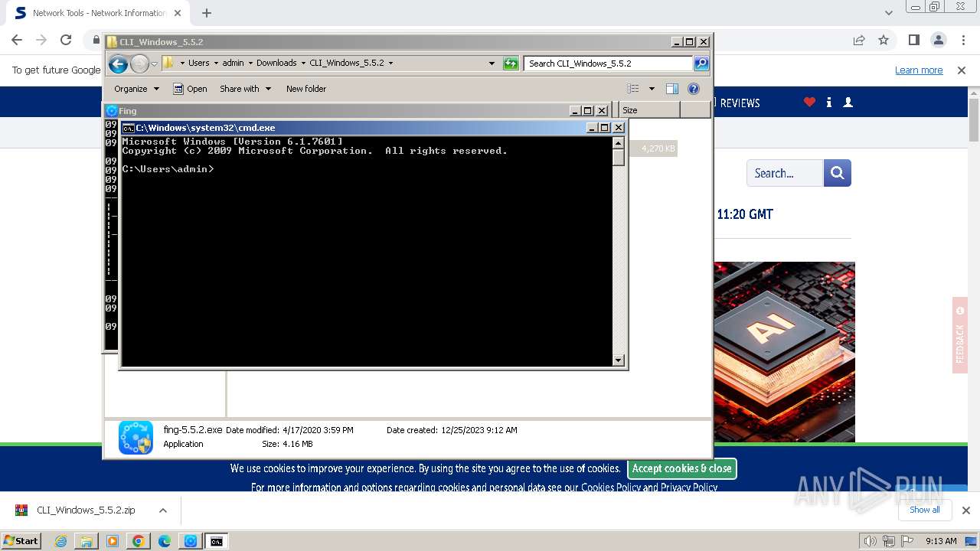
Task: Bookmark this page with star icon
Action: point(884,40)
